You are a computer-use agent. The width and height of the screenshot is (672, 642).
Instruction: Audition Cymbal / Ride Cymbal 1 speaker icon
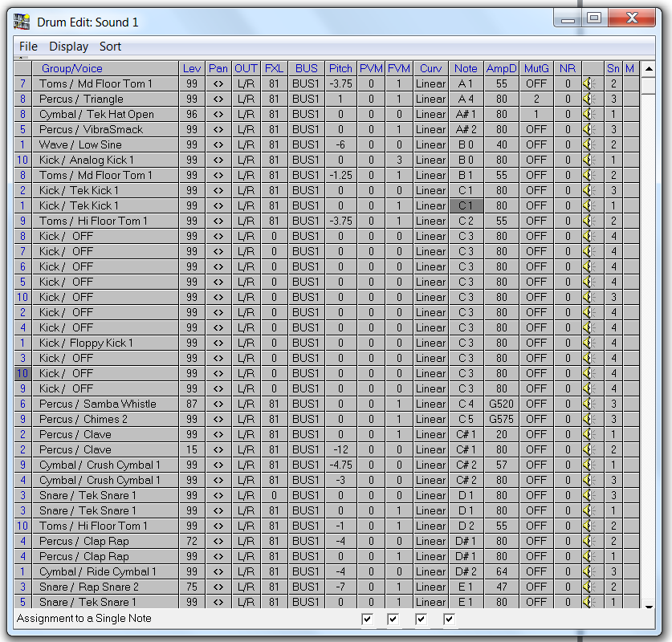click(x=589, y=571)
